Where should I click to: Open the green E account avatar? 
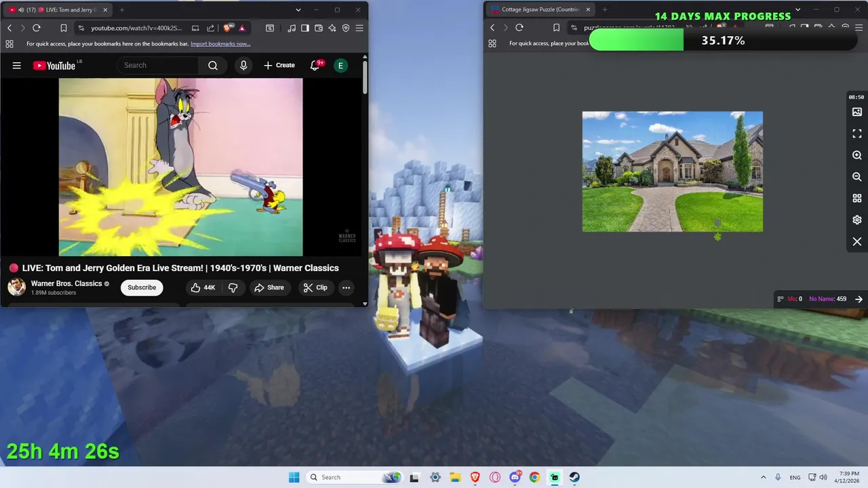(341, 66)
